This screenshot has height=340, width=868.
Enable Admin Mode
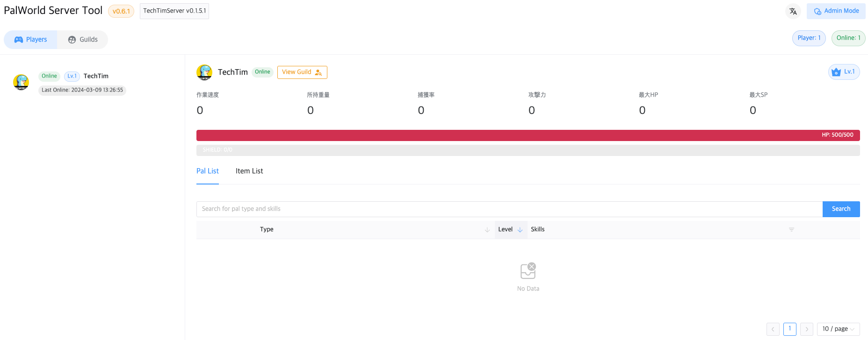(836, 11)
